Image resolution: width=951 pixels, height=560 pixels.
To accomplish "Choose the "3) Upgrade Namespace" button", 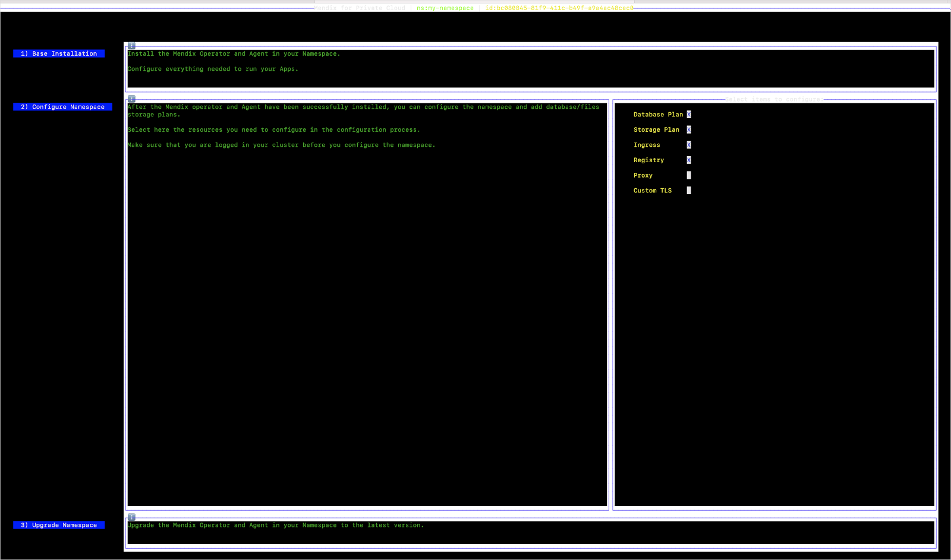I will tap(58, 525).
